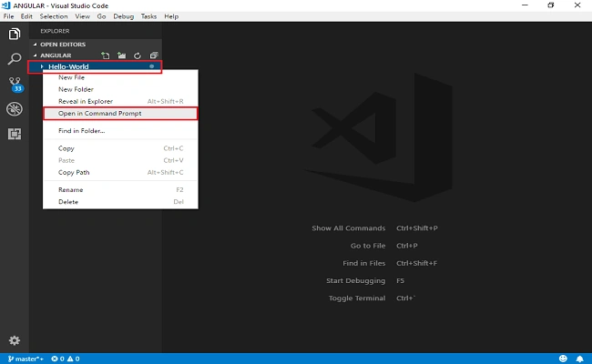This screenshot has height=364, width=592.
Task: Click the Ctrl+Shift+P shortcut label
Action: tap(417, 228)
